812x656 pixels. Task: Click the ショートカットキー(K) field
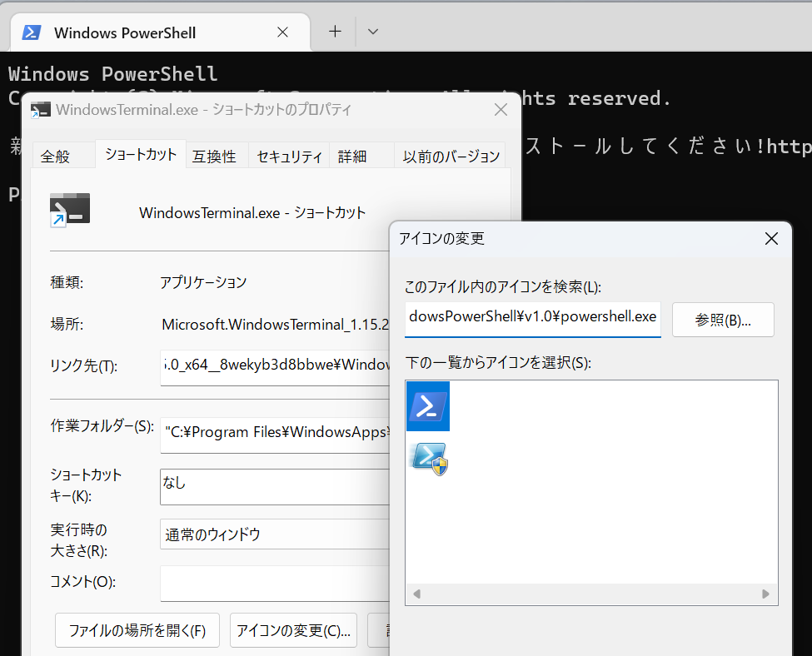point(275,487)
